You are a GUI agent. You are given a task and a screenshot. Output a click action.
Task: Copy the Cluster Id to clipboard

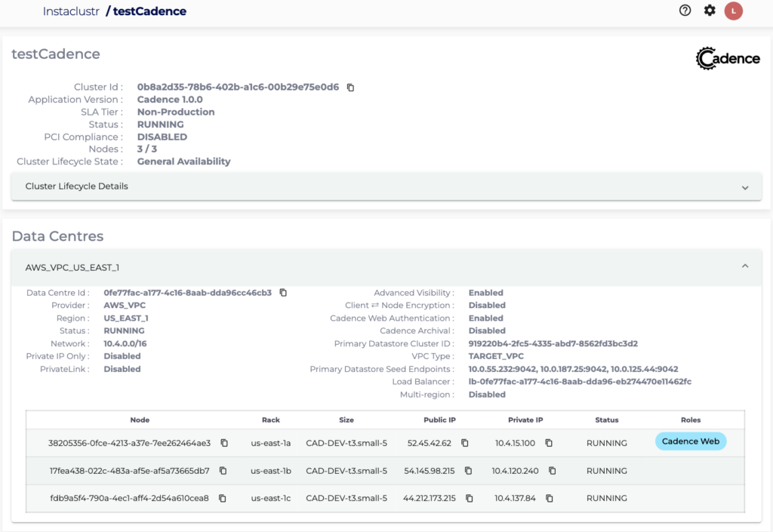tap(350, 88)
